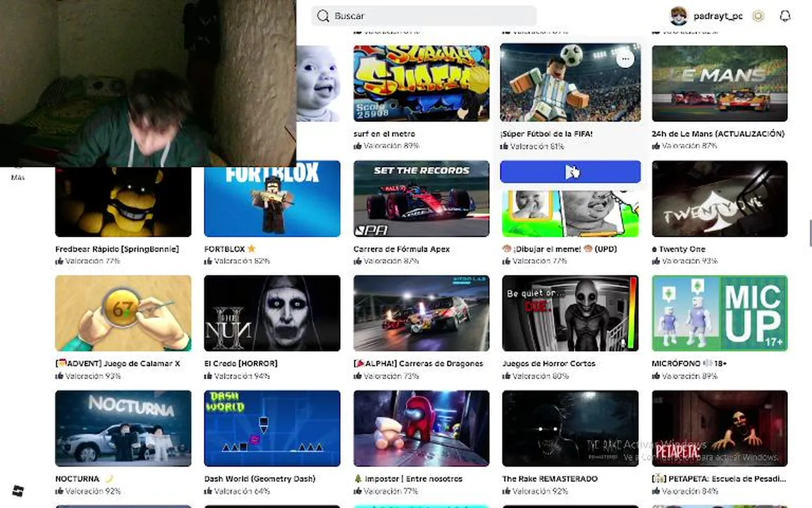This screenshot has height=508, width=812.
Task: Open the surf en el metro thumbnail
Action: (421, 83)
